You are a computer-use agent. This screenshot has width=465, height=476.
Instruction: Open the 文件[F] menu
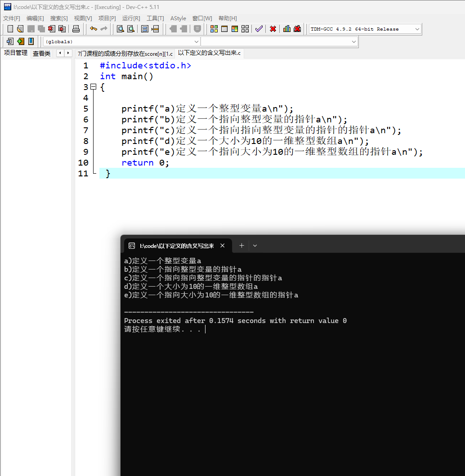pos(12,18)
